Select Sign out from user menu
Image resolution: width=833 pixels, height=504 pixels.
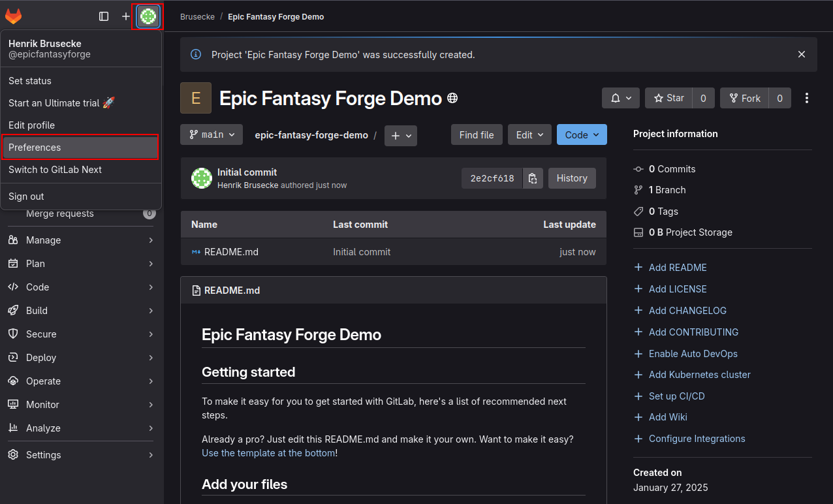(81, 197)
